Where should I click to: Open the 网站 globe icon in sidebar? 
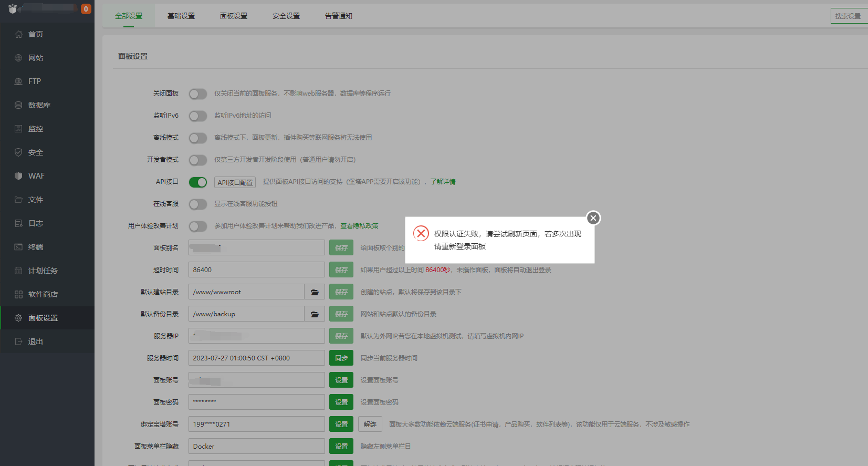18,58
